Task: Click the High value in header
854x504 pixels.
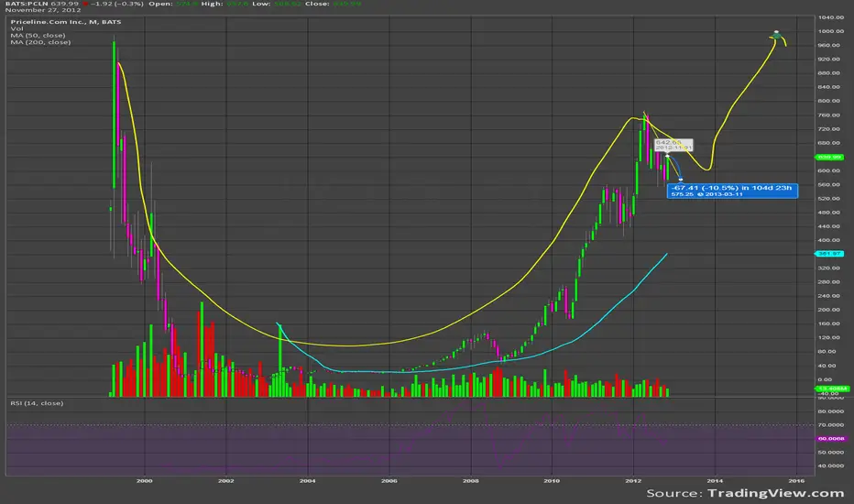Action: [x=237, y=4]
